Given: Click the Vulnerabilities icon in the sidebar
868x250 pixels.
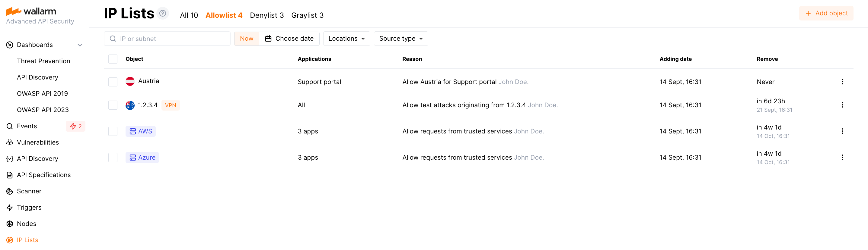Looking at the screenshot, I should [x=10, y=142].
